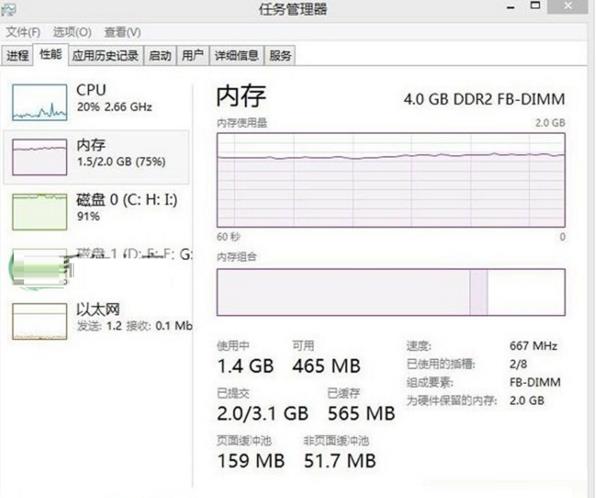Viewport: 596px width, 498px height.
Task: Switch to the 用户 tab
Action: [x=193, y=56]
